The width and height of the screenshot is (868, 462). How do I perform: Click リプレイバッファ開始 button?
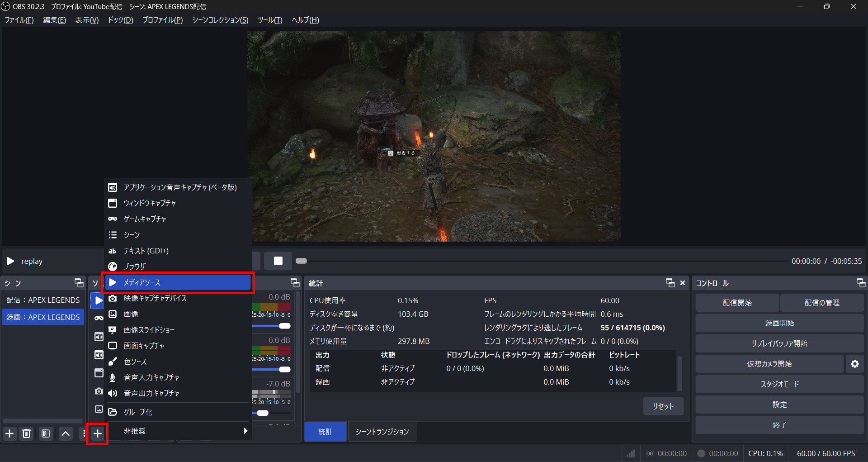point(779,343)
